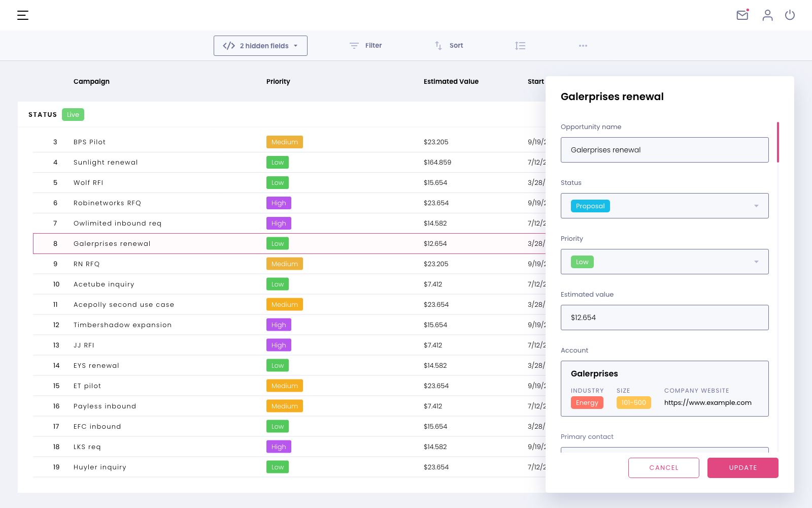Expand the 2 hidden fields dropdown
This screenshot has height=508, width=812.
click(x=260, y=46)
